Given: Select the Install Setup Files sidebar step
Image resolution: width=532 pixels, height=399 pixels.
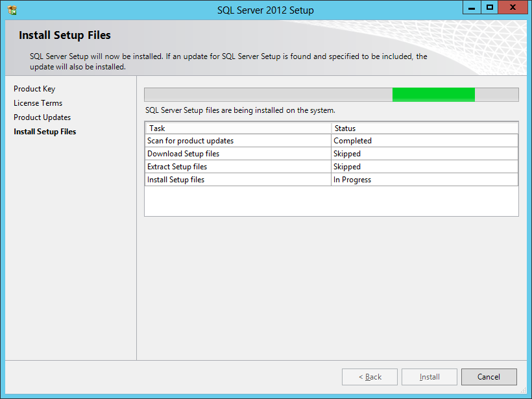Looking at the screenshot, I should pos(45,132).
